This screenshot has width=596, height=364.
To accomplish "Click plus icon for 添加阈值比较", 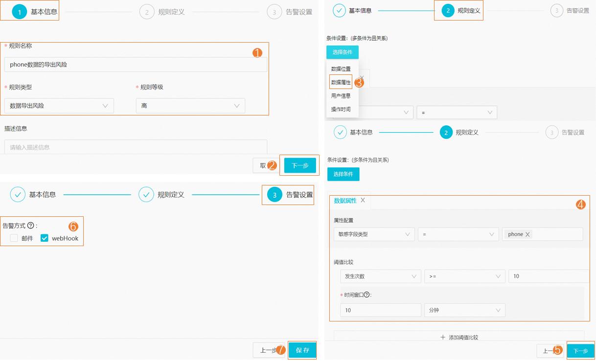I will coord(443,337).
